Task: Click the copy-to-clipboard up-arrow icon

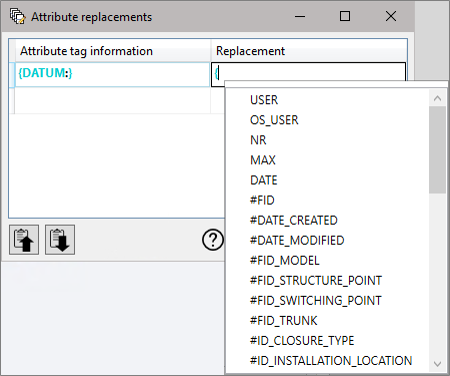Action: [24, 240]
